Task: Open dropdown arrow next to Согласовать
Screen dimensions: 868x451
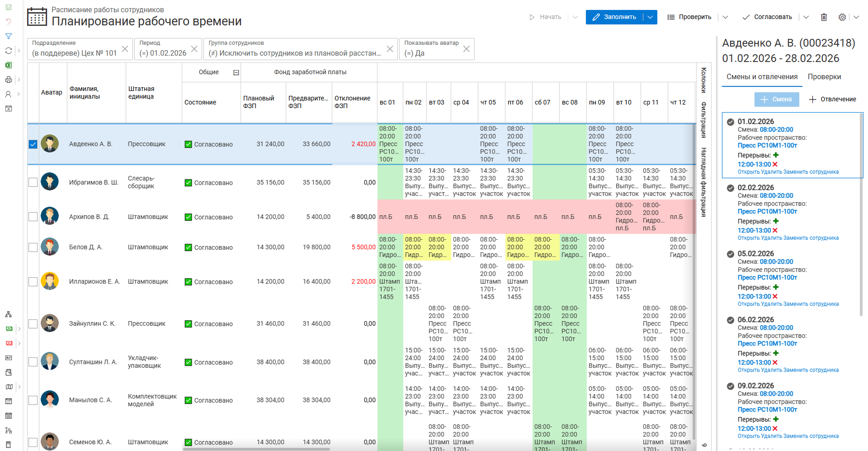Action: 806,17
